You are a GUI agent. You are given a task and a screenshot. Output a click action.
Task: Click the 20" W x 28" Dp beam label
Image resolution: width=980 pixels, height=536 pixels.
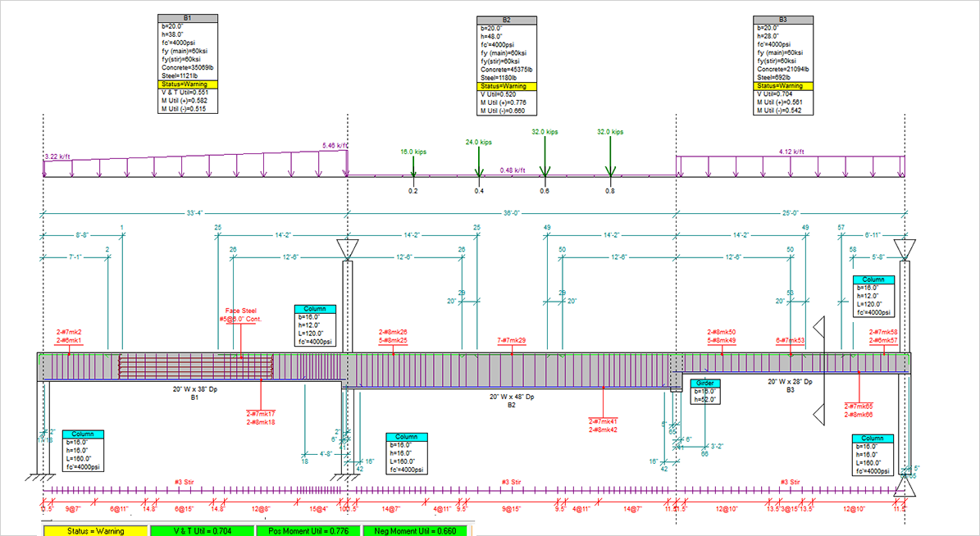tap(790, 382)
